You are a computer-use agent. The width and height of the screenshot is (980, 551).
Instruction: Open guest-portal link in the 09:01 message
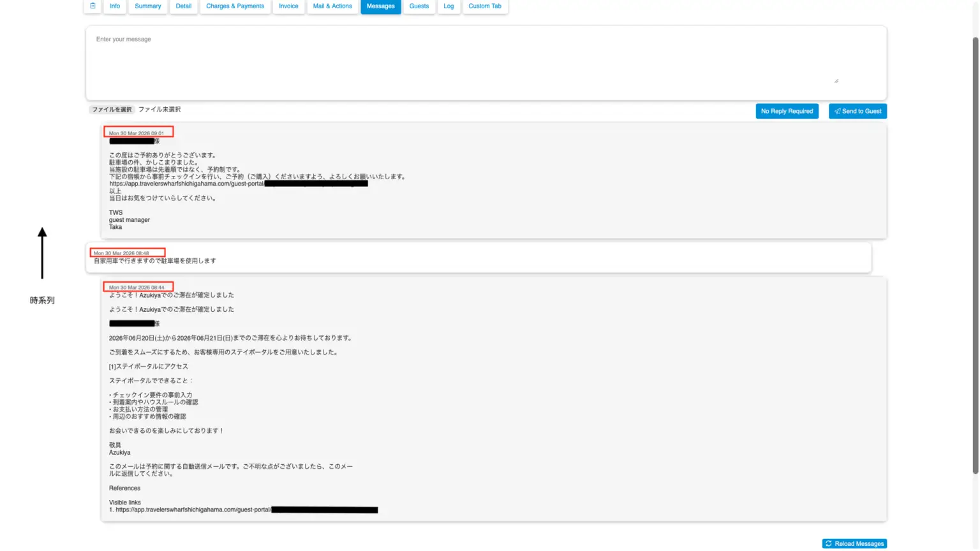coord(186,184)
